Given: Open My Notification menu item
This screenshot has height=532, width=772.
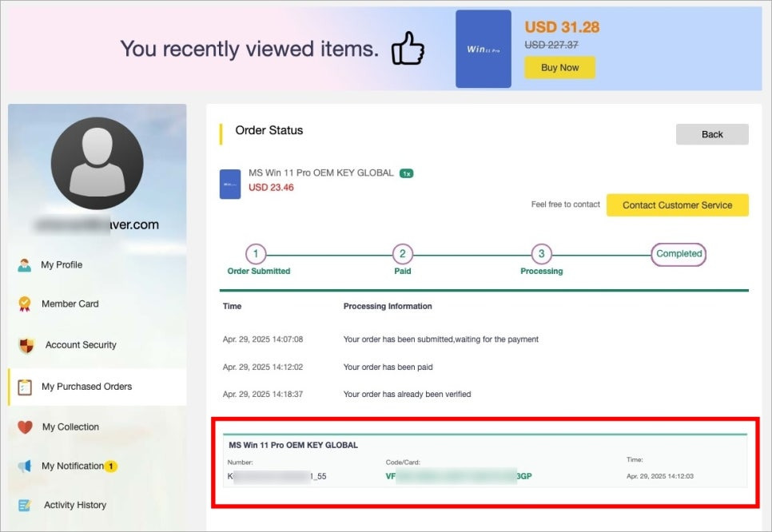Looking at the screenshot, I should click(73, 466).
